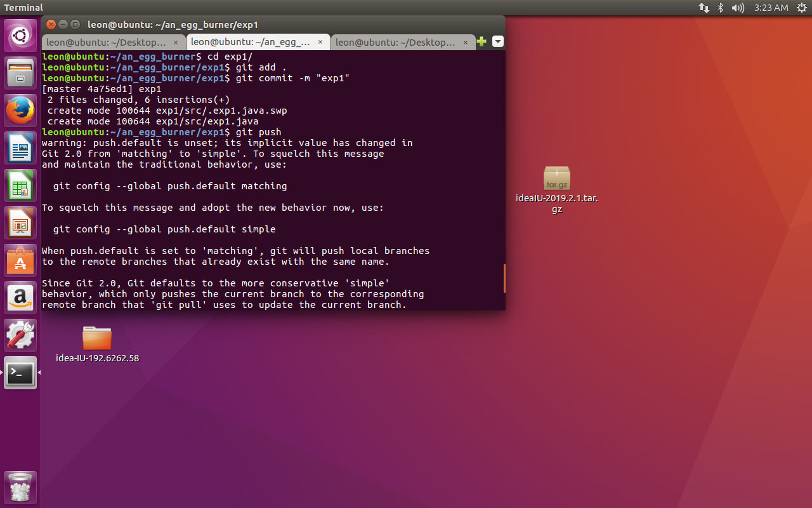Open Ubuntu Software center
Image resolution: width=812 pixels, height=508 pixels.
(x=20, y=260)
